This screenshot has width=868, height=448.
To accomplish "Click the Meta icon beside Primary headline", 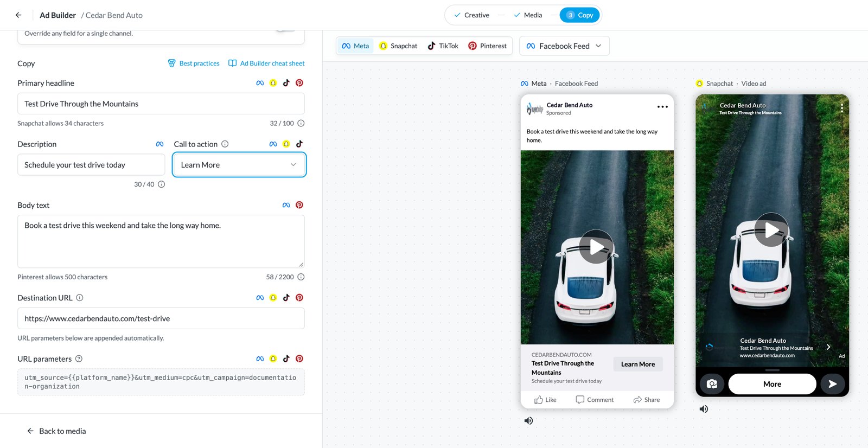I will [260, 83].
